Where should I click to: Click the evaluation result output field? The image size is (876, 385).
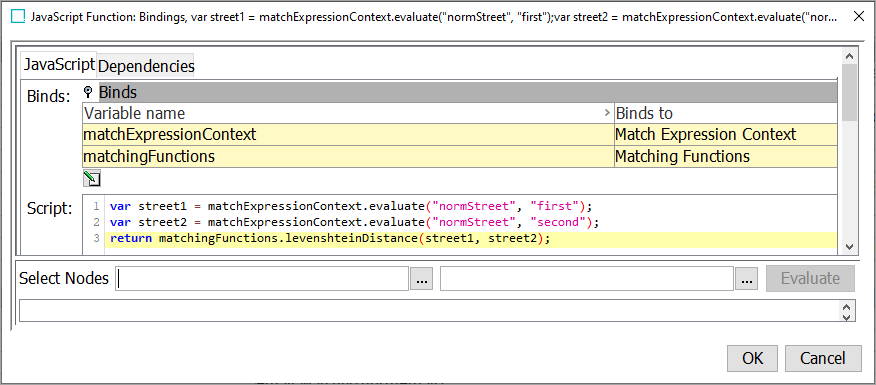coord(429,311)
